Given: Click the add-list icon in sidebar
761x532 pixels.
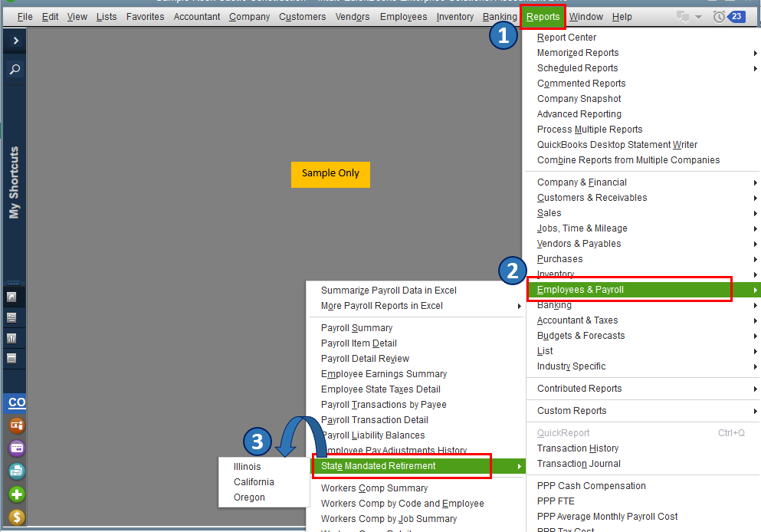Looking at the screenshot, I should coord(11,317).
